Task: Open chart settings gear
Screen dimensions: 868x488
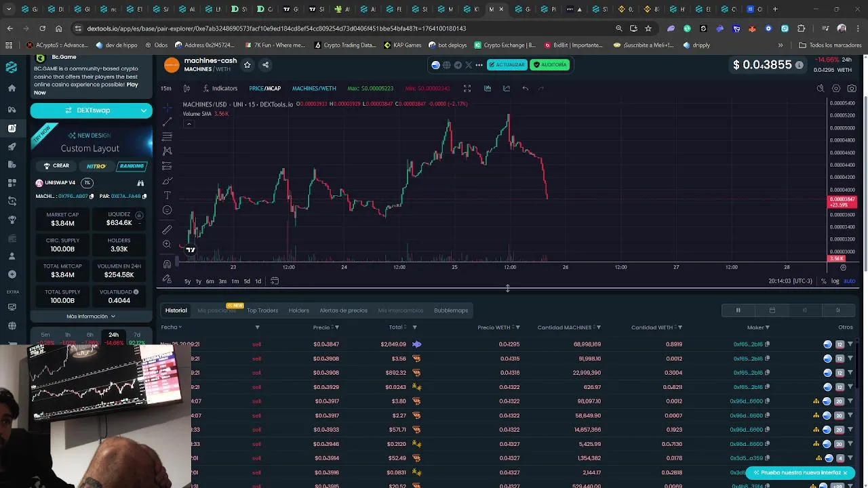Action: [x=836, y=88]
